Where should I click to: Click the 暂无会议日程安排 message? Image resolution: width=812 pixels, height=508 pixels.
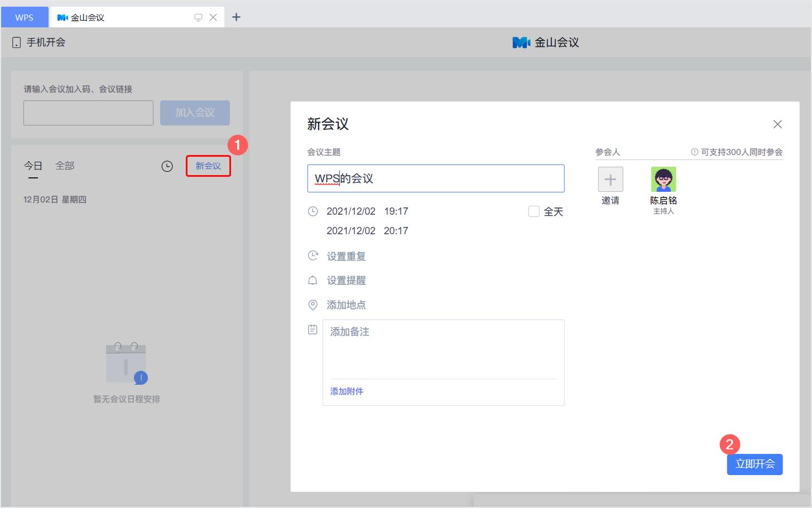click(127, 399)
